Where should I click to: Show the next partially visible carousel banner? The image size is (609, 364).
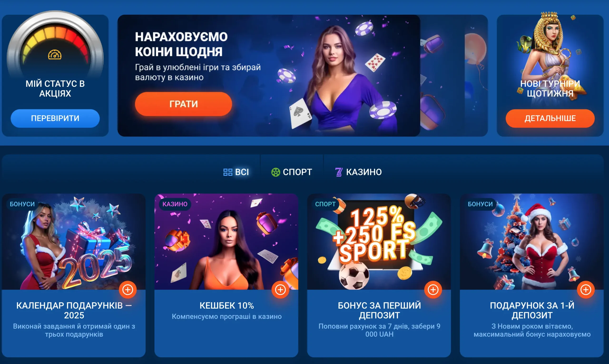(x=454, y=76)
